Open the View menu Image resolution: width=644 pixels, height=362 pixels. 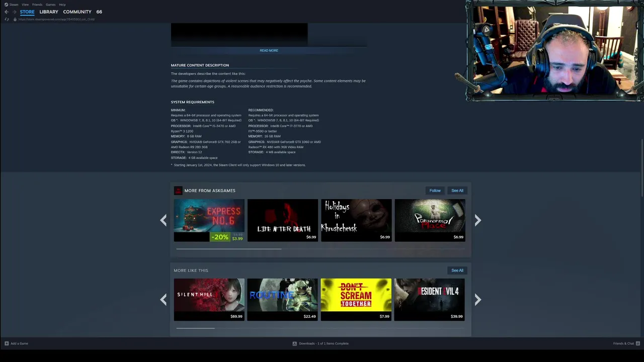[x=25, y=5]
